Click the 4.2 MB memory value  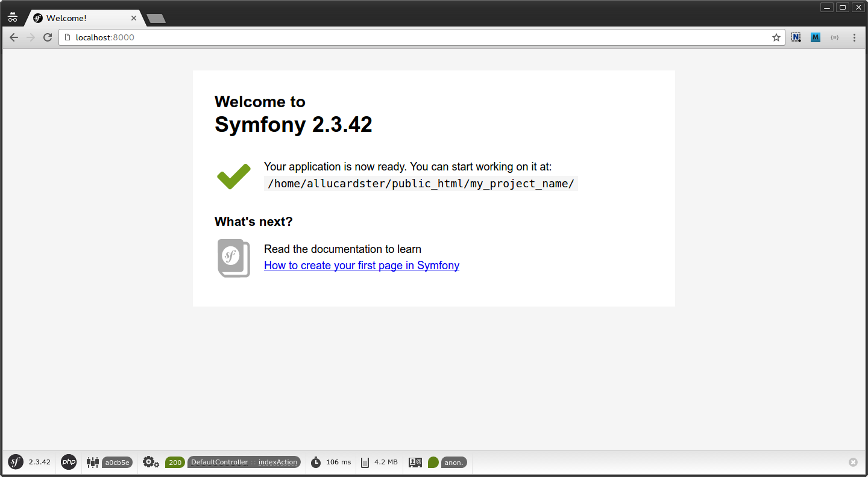click(x=386, y=462)
